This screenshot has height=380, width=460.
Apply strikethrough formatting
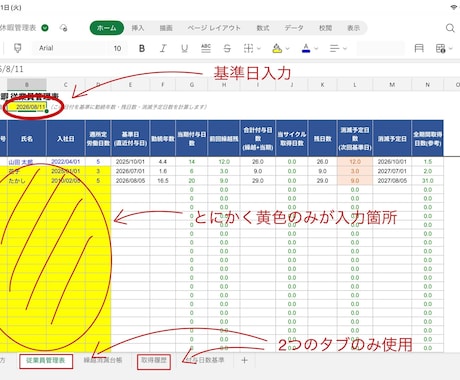click(227, 49)
